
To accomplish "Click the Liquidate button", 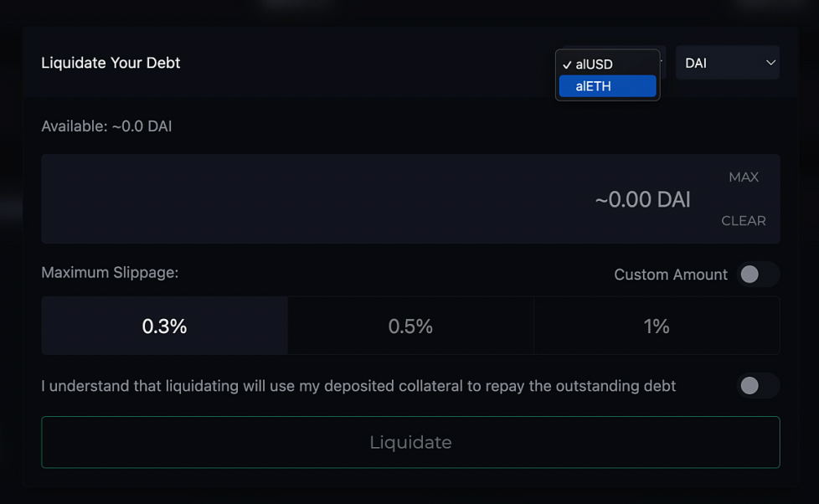I will click(x=410, y=442).
